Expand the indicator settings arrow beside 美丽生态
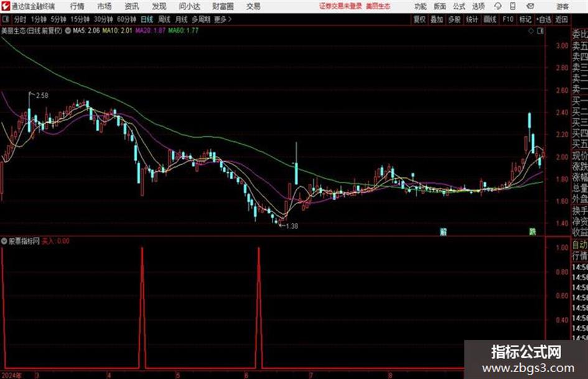Image resolution: width=588 pixels, height=379 pixels. (x=68, y=30)
